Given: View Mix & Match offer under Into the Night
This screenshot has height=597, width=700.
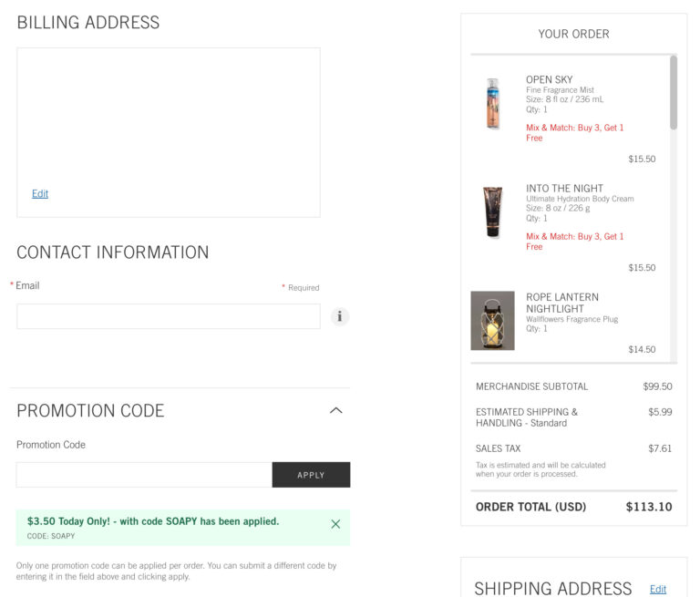Looking at the screenshot, I should 574,242.
